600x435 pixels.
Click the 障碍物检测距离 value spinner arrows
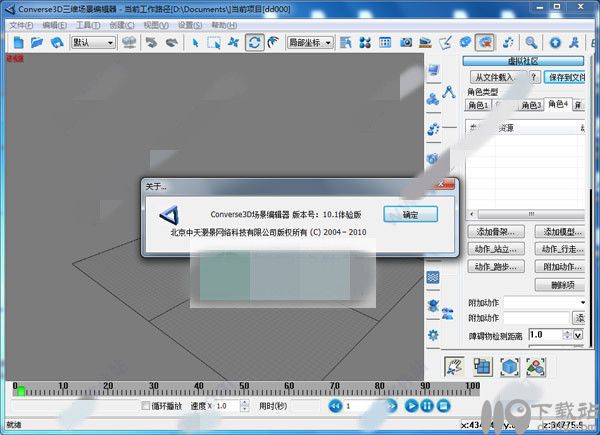(x=567, y=335)
